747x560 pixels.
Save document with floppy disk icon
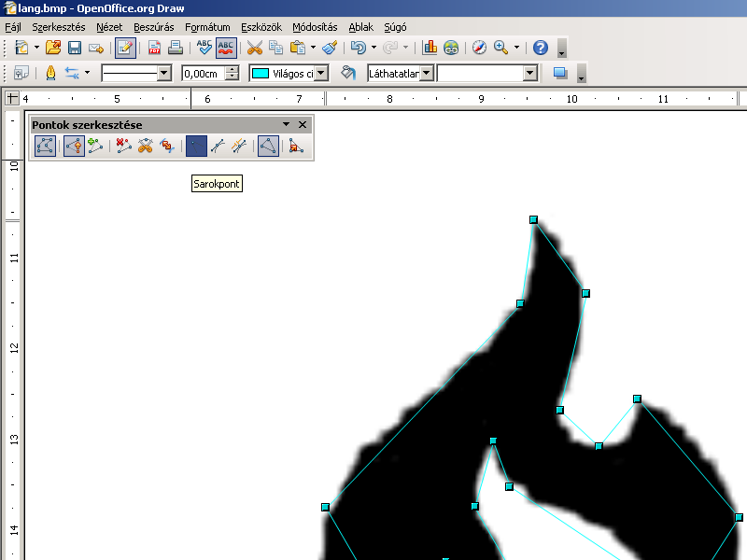point(75,48)
